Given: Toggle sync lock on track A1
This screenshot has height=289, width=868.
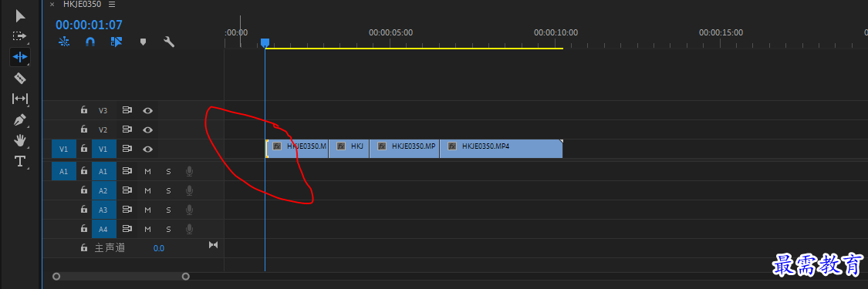Looking at the screenshot, I should [127, 171].
